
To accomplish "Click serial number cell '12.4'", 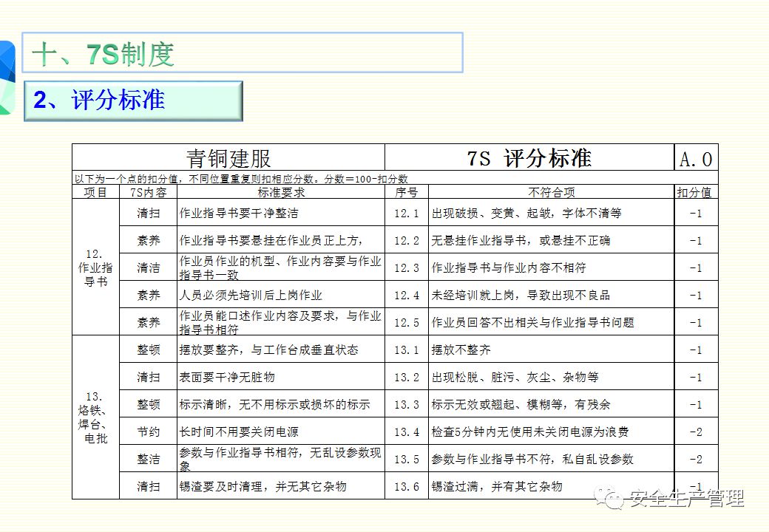I will click(407, 296).
